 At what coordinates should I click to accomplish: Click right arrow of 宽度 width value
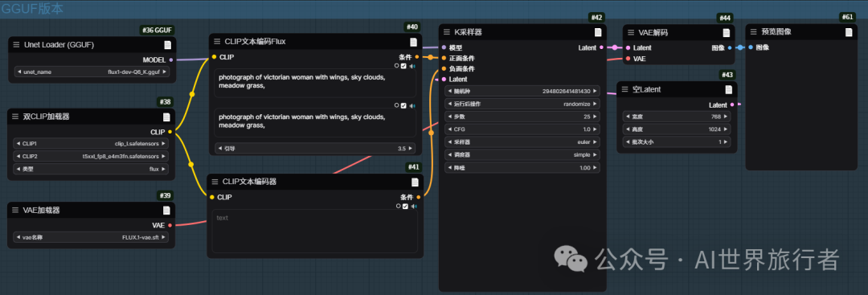(726, 117)
